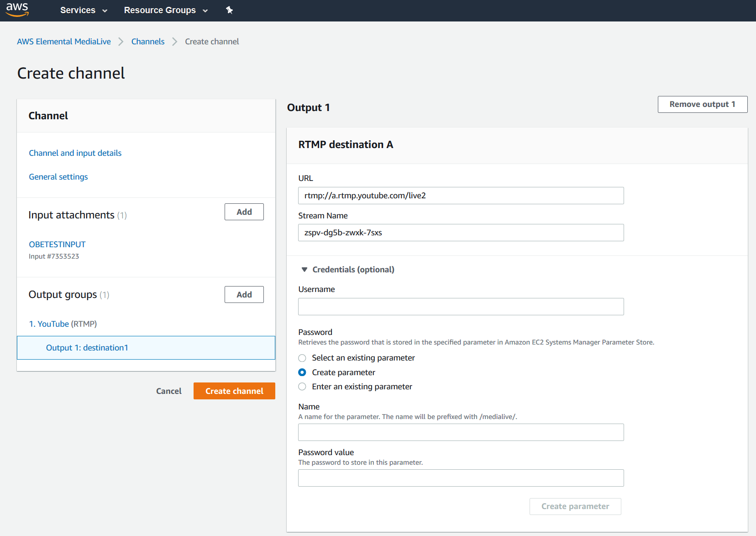Open Channel and input details

[x=75, y=153]
